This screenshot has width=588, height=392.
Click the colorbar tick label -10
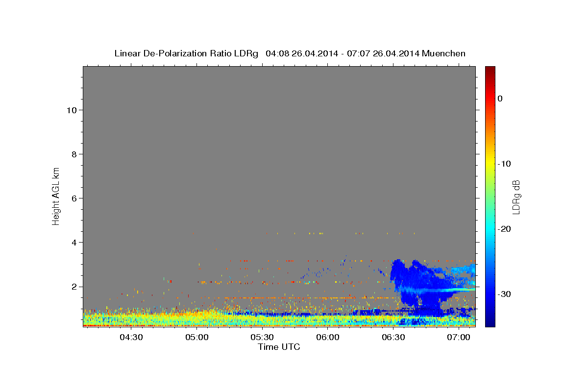coord(504,164)
